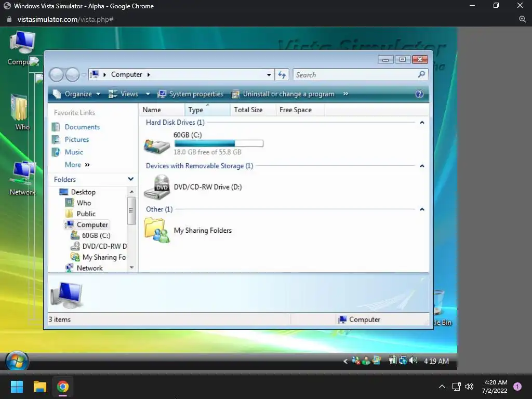Click the Back navigation arrow button
Screen dimensions: 532x399
(x=56, y=74)
